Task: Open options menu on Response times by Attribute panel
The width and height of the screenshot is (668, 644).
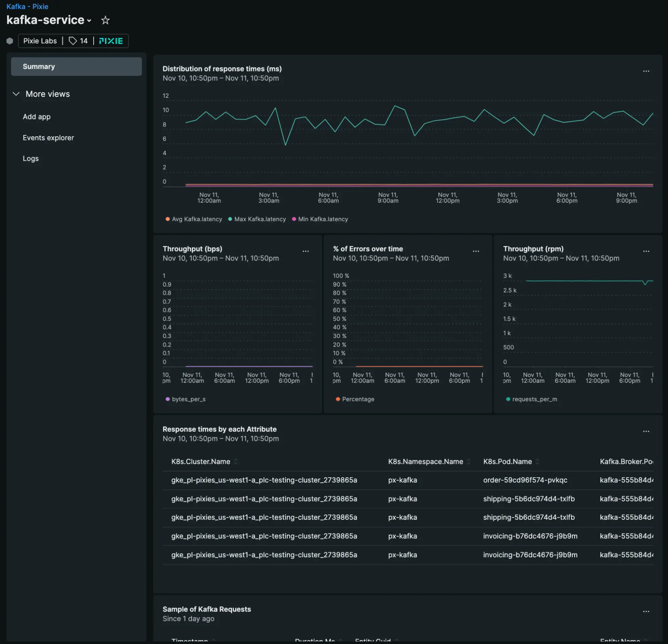Action: 646,431
